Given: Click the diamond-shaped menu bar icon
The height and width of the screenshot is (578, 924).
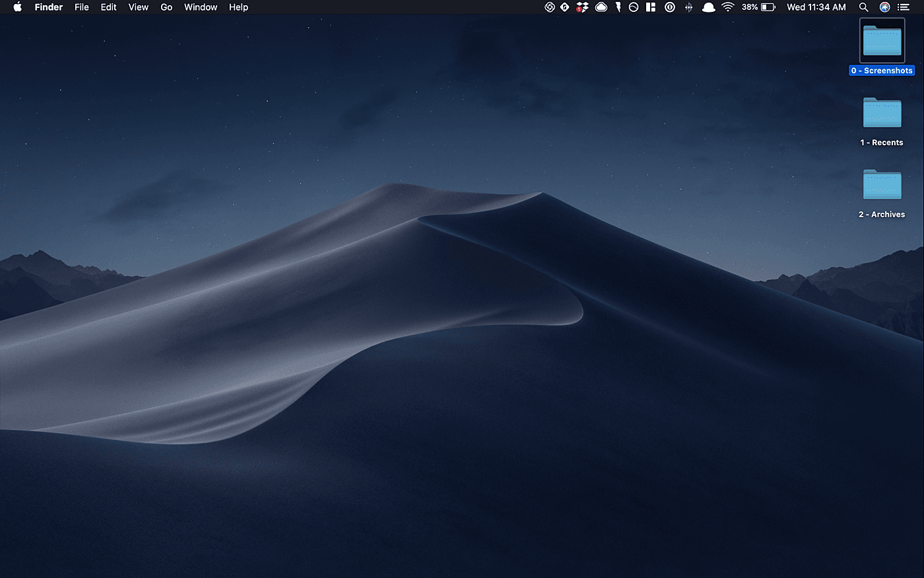Looking at the screenshot, I should click(x=565, y=7).
